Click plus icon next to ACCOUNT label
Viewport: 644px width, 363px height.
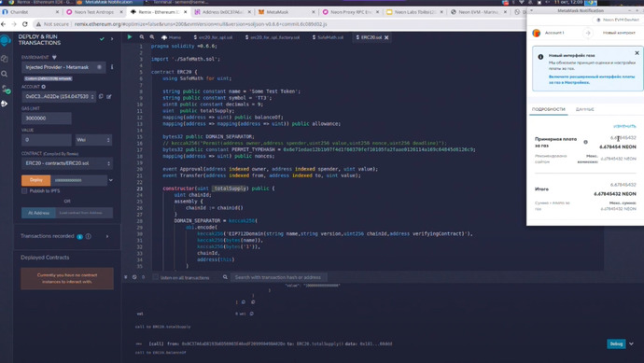coord(44,87)
